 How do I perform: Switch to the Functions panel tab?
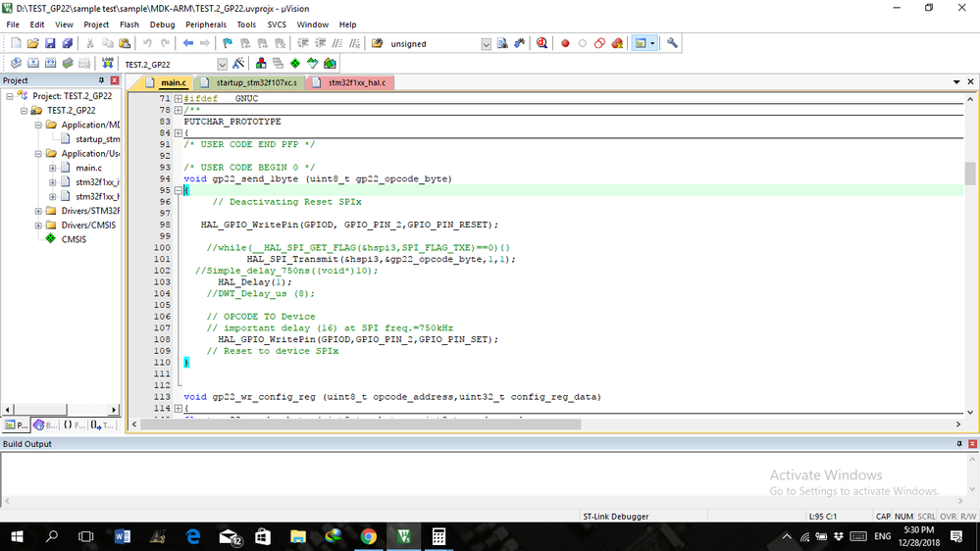(x=75, y=425)
